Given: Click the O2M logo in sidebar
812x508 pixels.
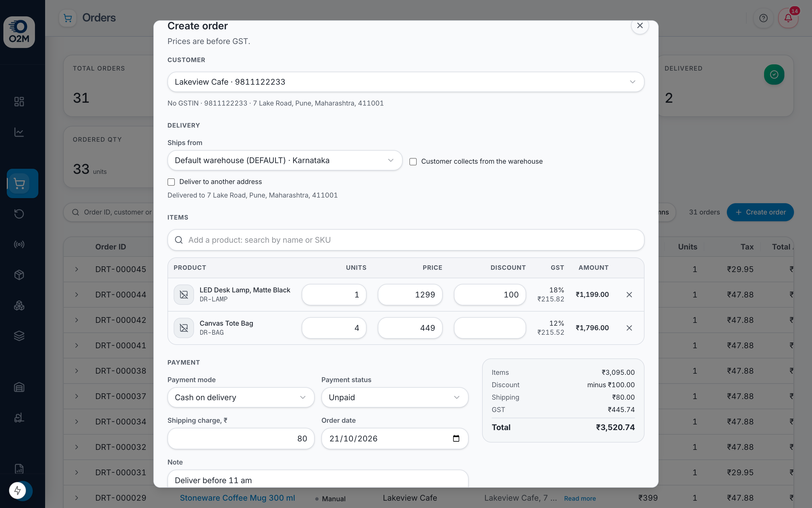Looking at the screenshot, I should click(19, 32).
